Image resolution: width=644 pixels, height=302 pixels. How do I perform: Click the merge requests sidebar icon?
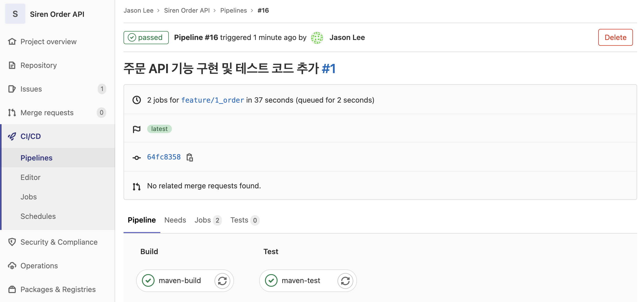(x=12, y=112)
